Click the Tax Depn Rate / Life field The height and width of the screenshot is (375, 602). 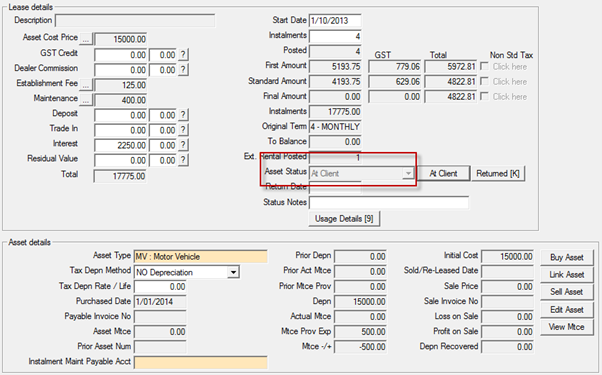click(160, 287)
